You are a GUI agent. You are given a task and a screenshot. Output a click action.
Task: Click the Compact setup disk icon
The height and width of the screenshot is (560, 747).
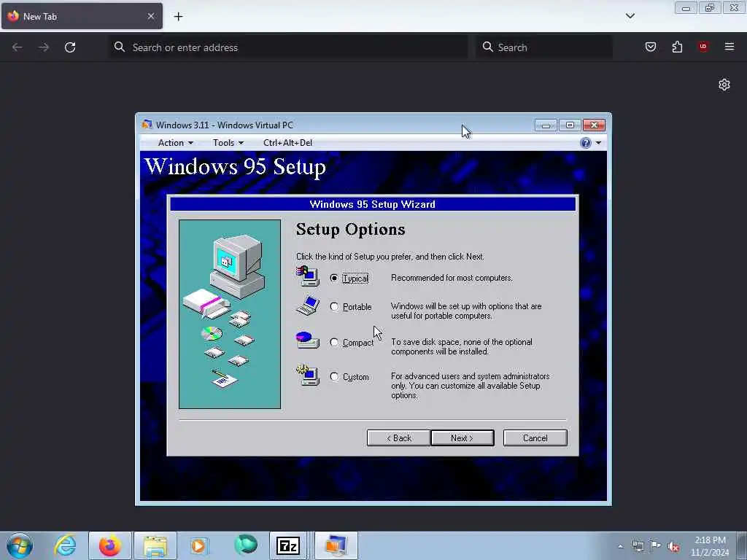point(308,340)
